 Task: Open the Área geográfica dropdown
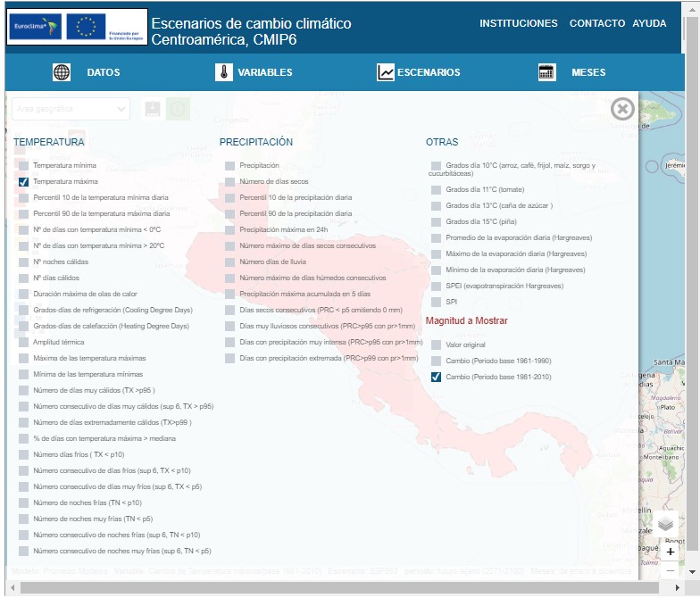click(x=70, y=109)
